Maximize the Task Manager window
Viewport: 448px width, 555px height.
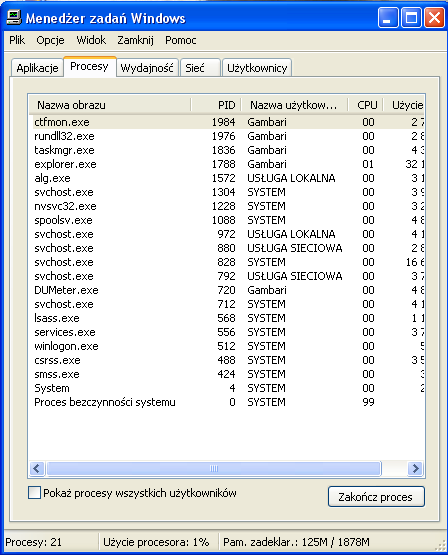click(411, 17)
